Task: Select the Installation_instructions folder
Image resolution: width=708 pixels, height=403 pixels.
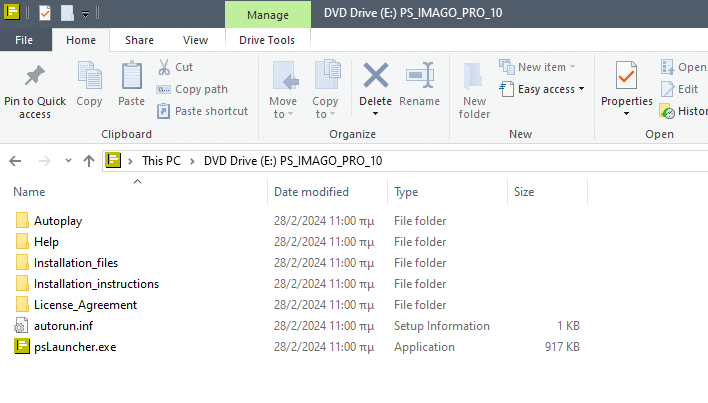Action: (96, 284)
